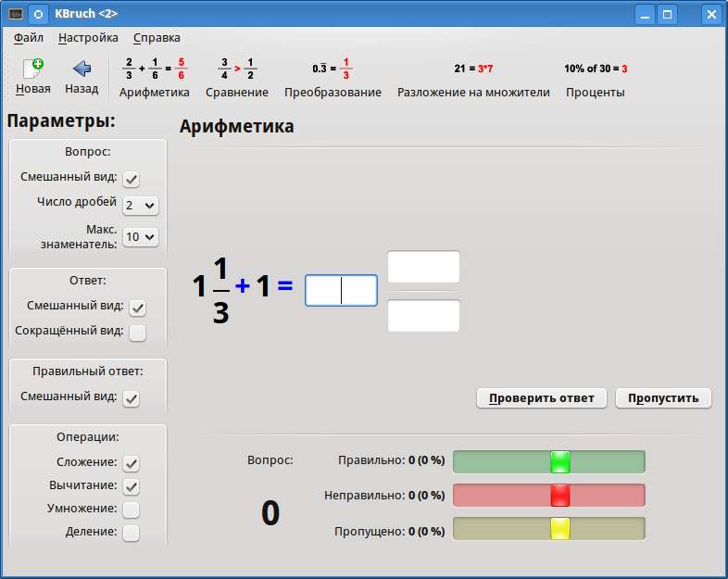Toggle Смешанный вид under Ответ
This screenshot has width=728, height=579.
[x=137, y=308]
